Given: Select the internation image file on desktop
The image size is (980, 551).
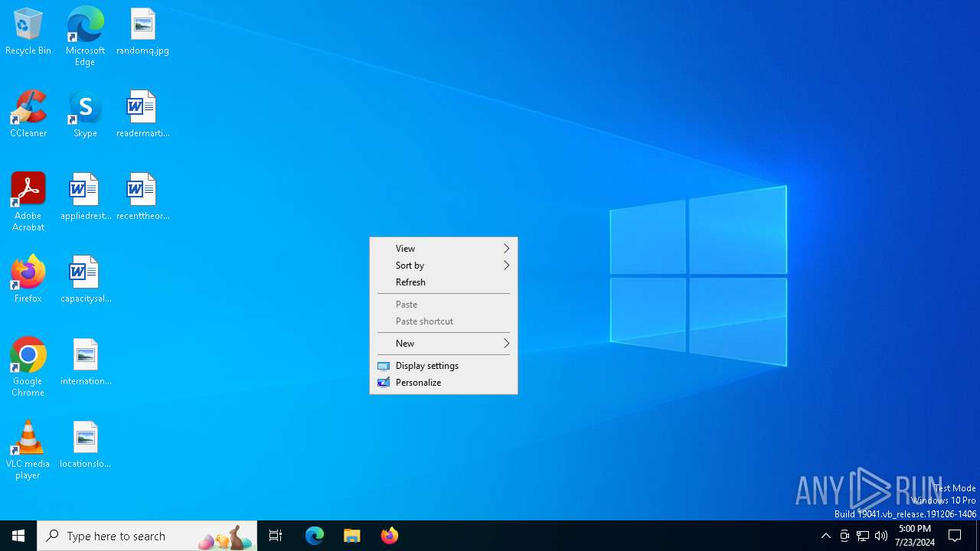Looking at the screenshot, I should click(x=85, y=363).
